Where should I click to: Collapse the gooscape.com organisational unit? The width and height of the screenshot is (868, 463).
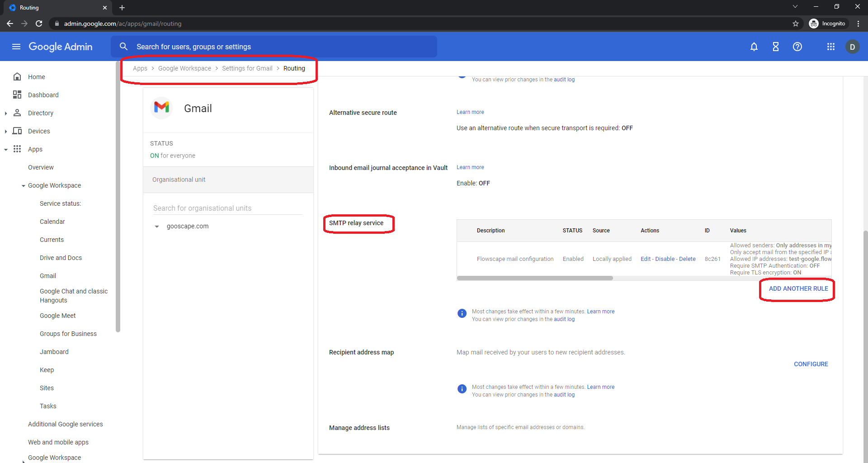click(157, 227)
